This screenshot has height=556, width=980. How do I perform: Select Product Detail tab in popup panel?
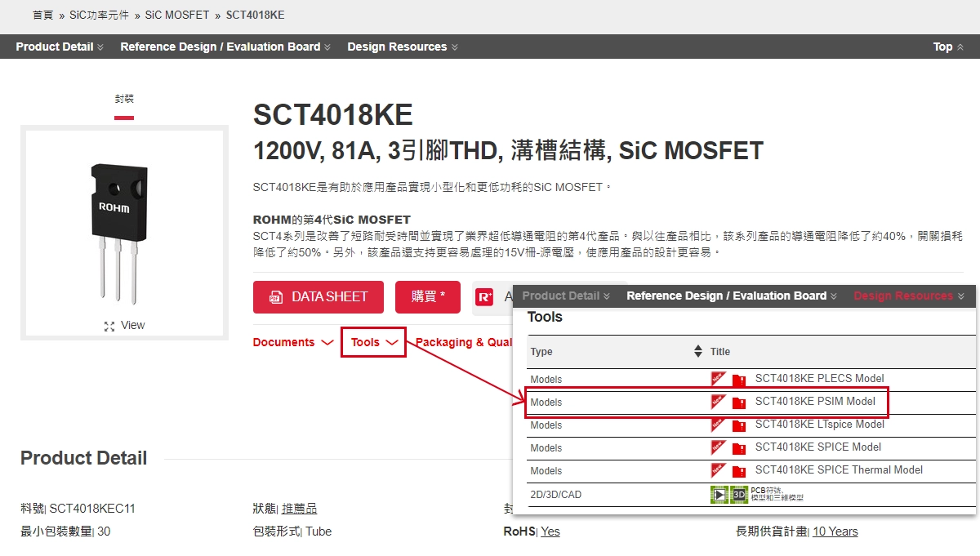(x=561, y=296)
